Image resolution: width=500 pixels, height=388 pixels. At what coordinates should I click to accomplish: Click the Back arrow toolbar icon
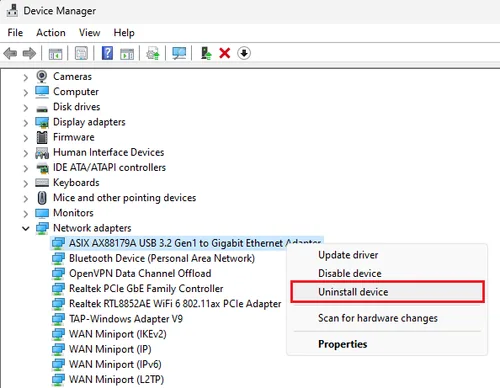tap(10, 53)
